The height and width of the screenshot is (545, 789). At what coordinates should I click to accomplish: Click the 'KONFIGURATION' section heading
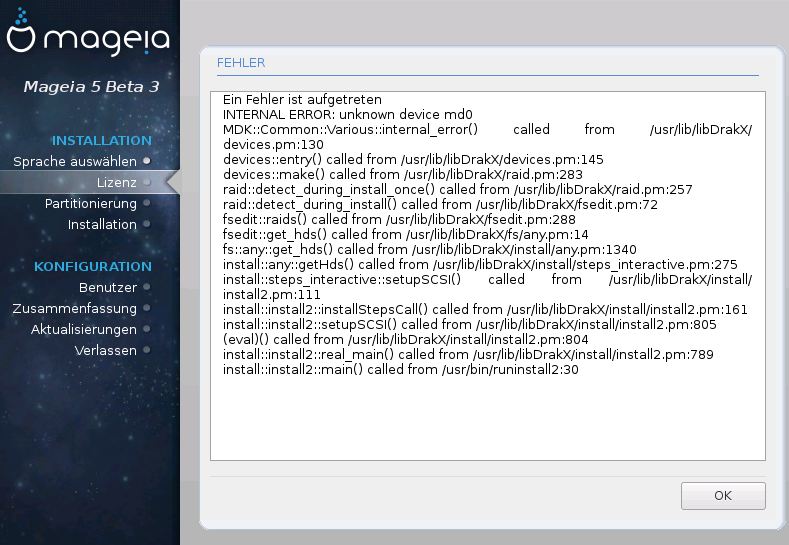click(x=93, y=266)
